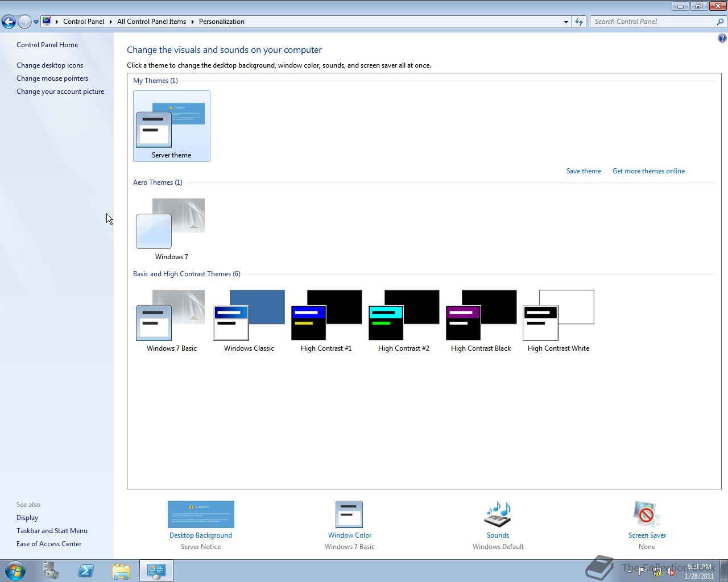This screenshot has height=582, width=728.
Task: Click Basic and High Contrast Themes (6) heading
Action: 187,274
